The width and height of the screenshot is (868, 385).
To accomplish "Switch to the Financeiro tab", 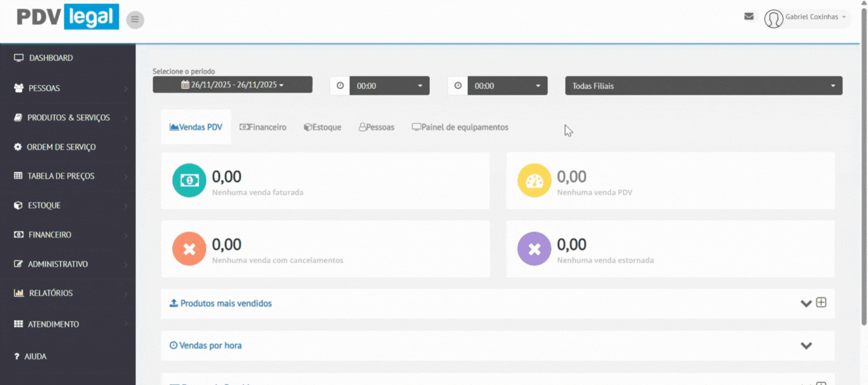I will [x=263, y=127].
